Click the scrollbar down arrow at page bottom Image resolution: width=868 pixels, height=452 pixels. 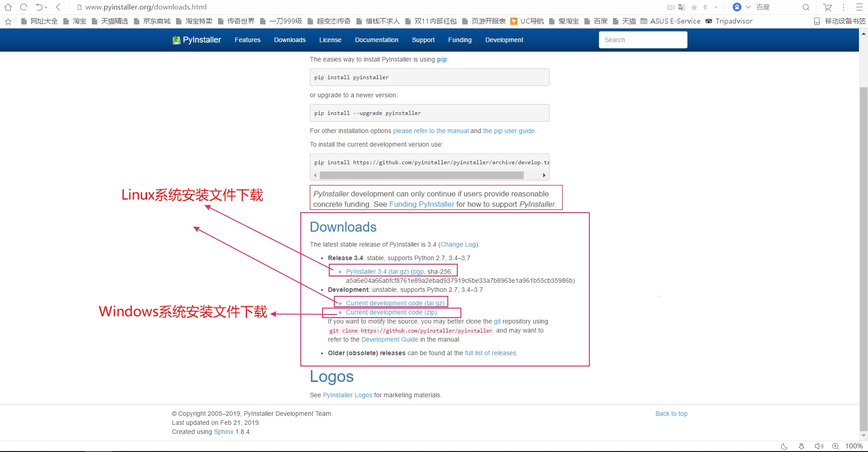click(863, 435)
